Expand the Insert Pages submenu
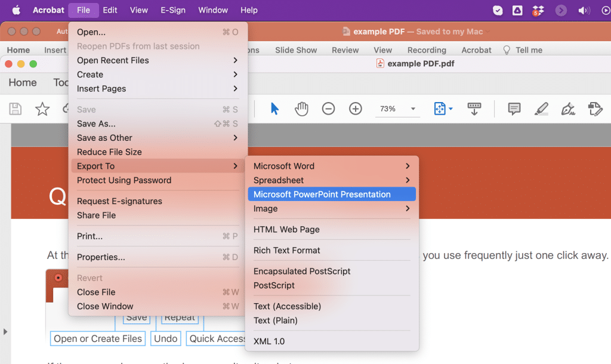 pos(235,88)
